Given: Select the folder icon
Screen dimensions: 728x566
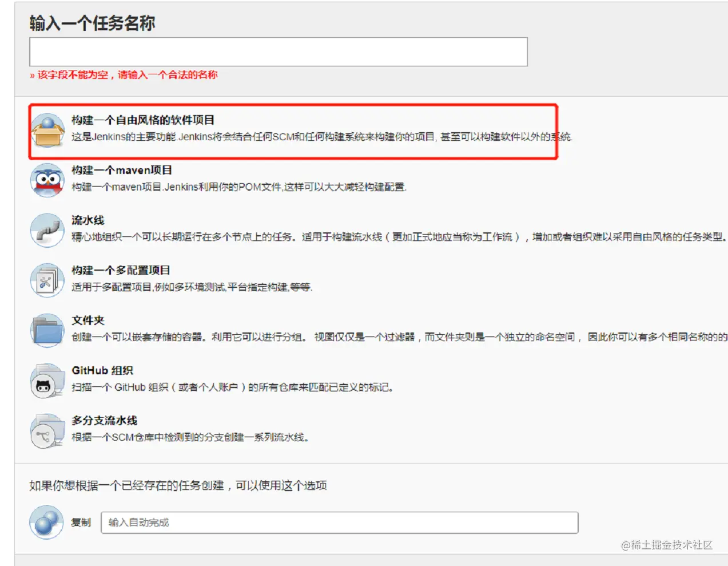Looking at the screenshot, I should point(47,331).
